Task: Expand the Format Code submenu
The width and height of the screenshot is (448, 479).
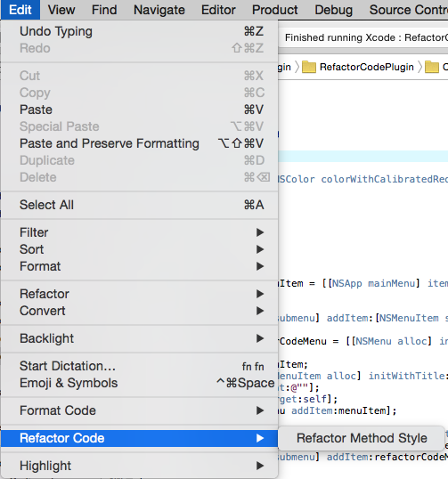Action: tap(139, 410)
